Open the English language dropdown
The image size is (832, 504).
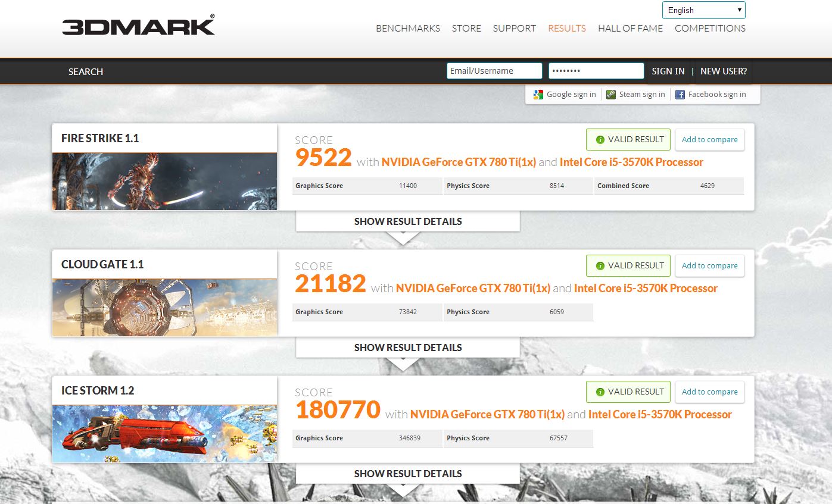tap(703, 10)
